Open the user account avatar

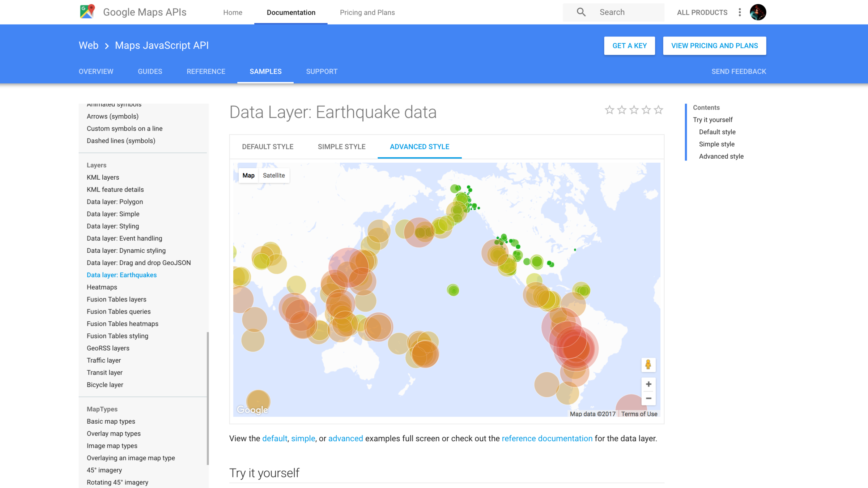758,12
